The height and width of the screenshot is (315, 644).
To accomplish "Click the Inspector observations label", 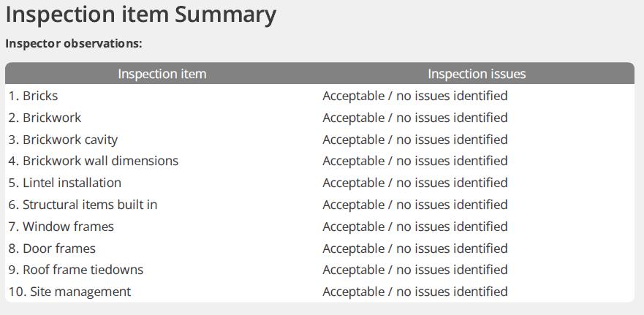I will point(74,44).
